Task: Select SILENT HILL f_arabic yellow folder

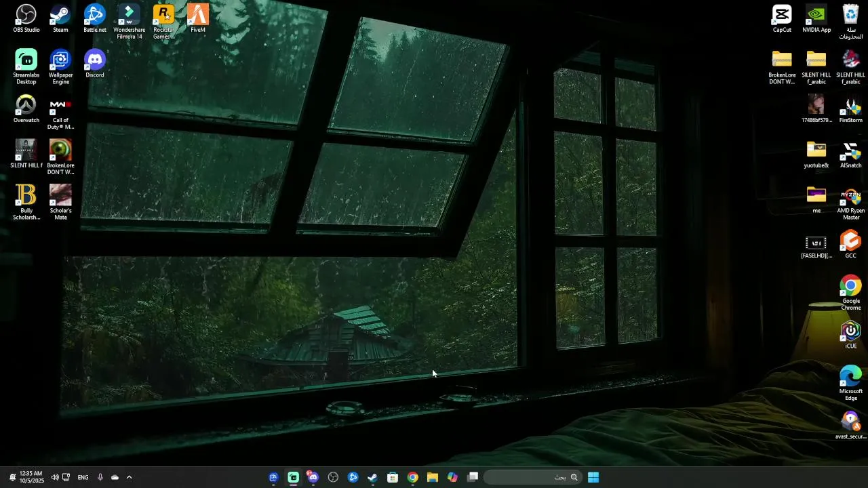Action: [x=816, y=66]
